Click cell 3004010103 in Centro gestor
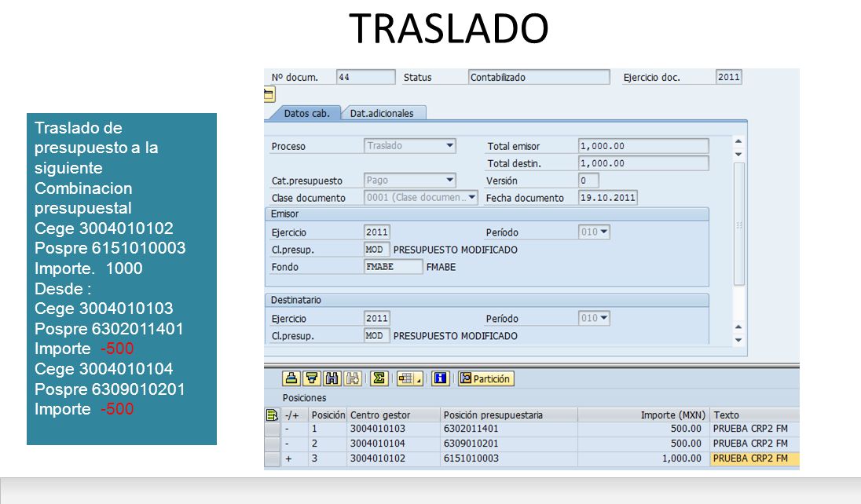This screenshot has width=861, height=504. [393, 429]
